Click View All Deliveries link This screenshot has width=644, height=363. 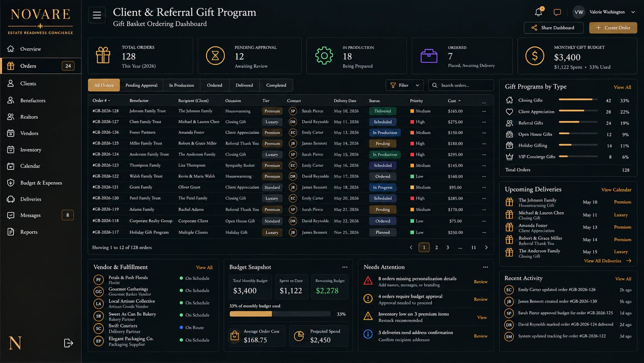[x=607, y=261]
